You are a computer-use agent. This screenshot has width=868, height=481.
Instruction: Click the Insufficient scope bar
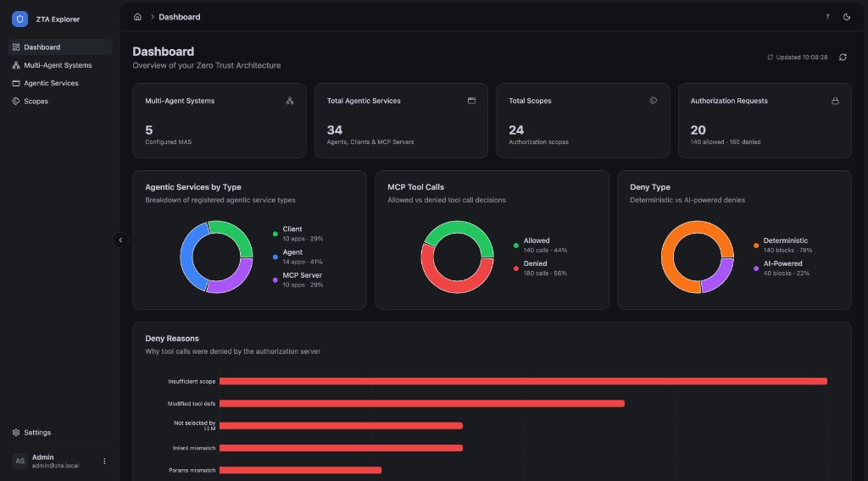point(523,381)
